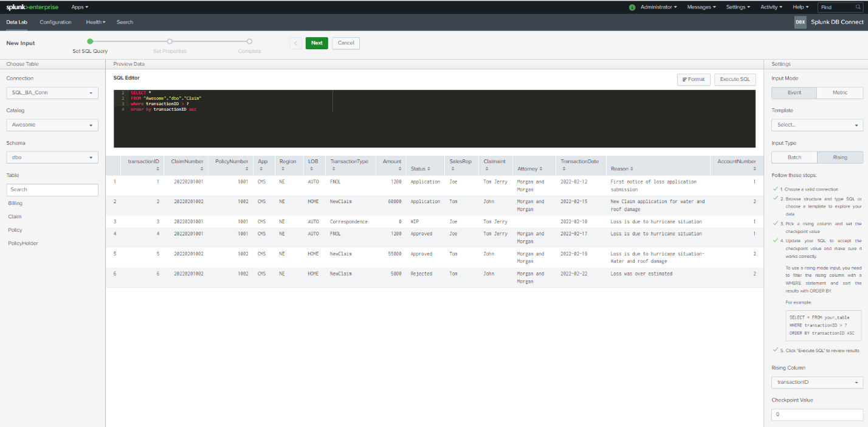Open the Health menu

click(95, 22)
